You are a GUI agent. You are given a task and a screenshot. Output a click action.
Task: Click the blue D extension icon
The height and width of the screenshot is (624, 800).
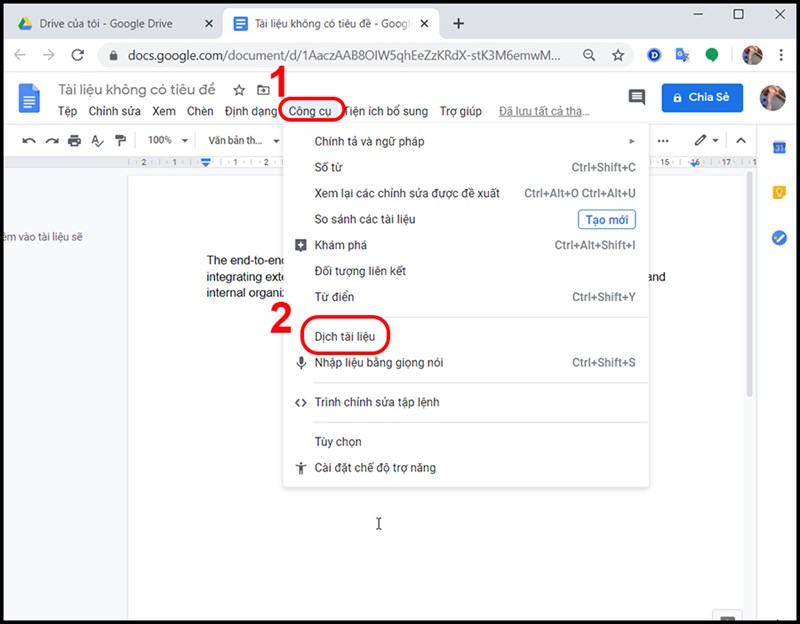tap(654, 55)
